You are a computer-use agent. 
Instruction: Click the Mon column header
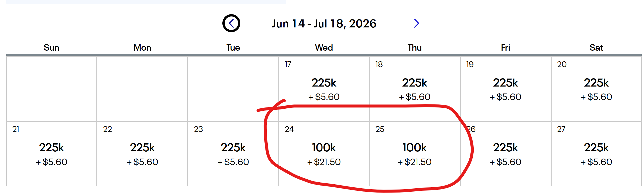pos(142,48)
